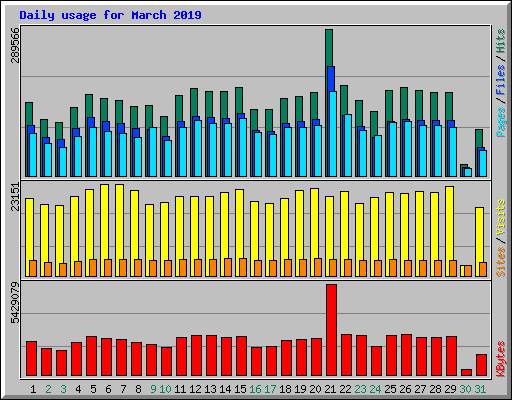The image size is (512, 400).
Task: Click the red KBytes bar for day 31
Action: (x=481, y=365)
